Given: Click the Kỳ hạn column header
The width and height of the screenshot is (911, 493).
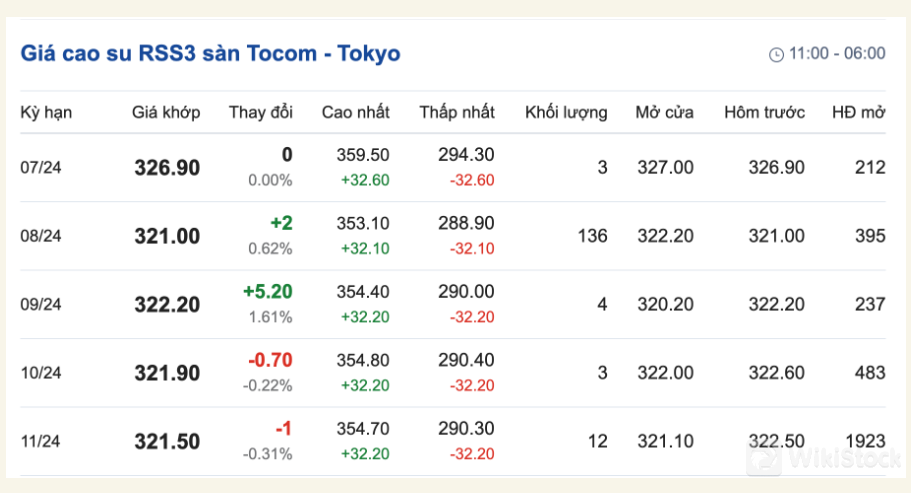Looking at the screenshot, I should [x=46, y=112].
